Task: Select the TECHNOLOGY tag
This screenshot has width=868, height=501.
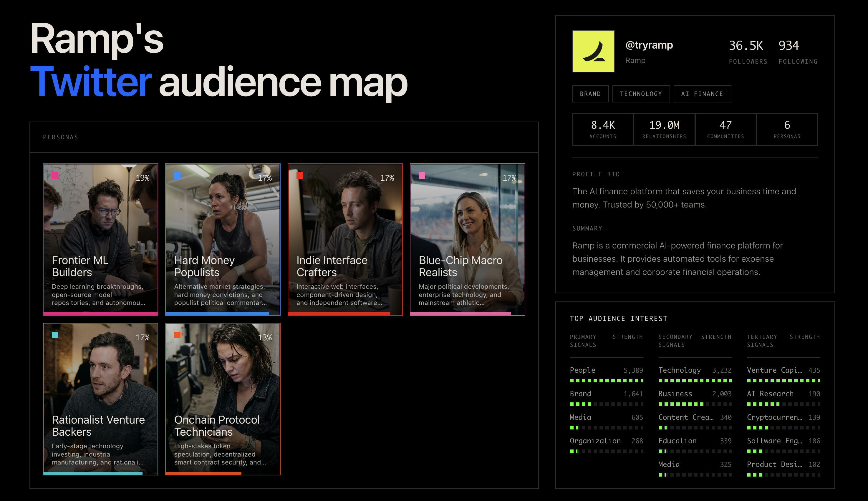Action: [641, 94]
